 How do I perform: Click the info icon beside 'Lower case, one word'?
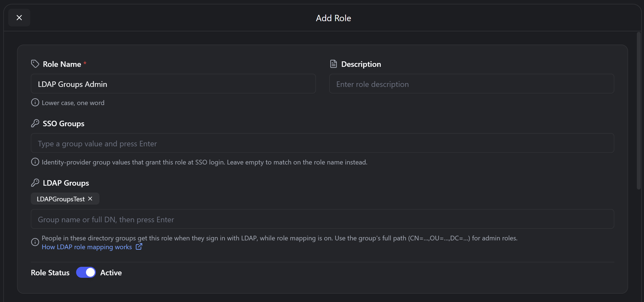[x=35, y=102]
